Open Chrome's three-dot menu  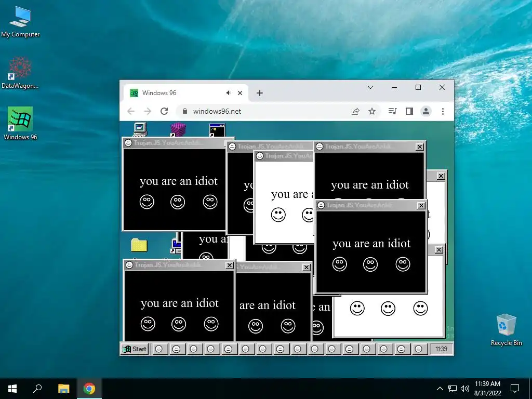click(x=443, y=111)
